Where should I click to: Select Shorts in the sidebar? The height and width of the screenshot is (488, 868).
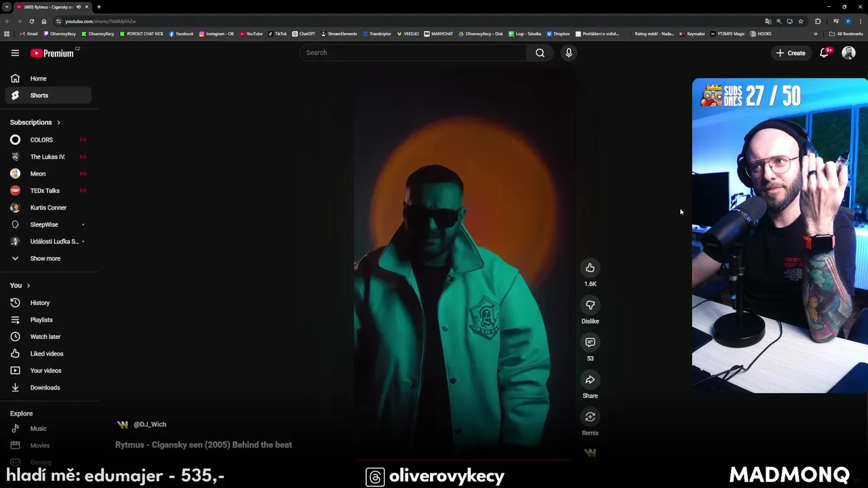48,96
